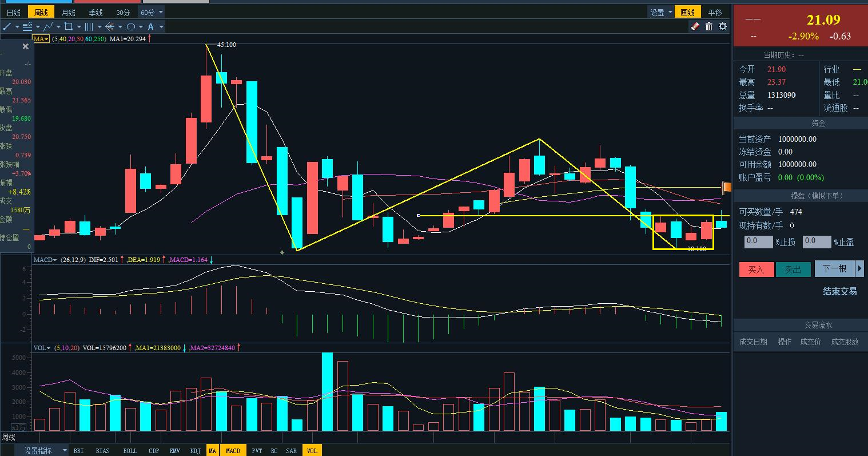Open the 设置 dropdown in the top bar
The width and height of the screenshot is (868, 456).
click(x=660, y=12)
